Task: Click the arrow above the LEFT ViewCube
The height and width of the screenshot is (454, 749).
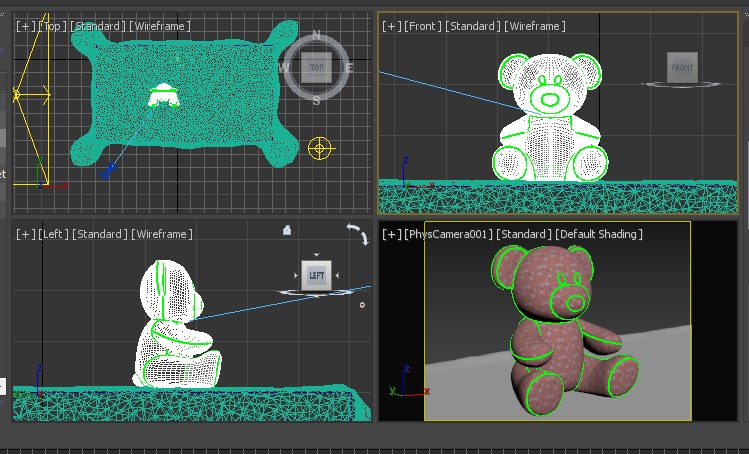Action: click(317, 255)
